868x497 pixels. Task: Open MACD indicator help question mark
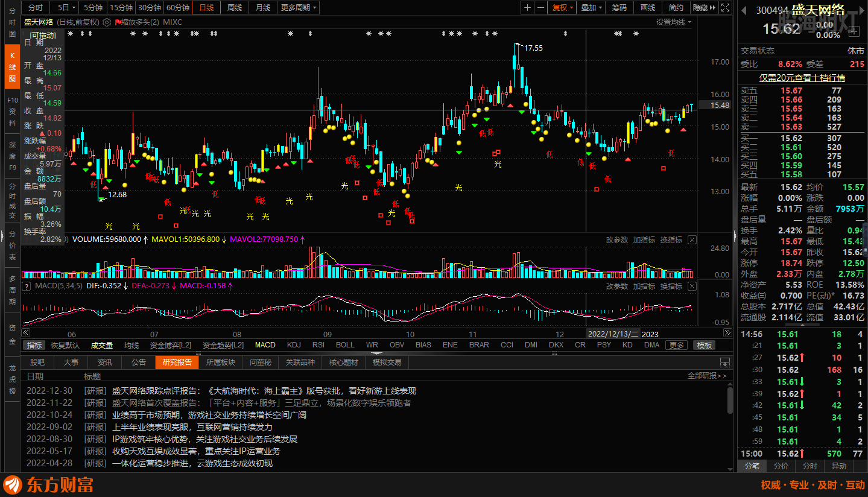(27, 286)
